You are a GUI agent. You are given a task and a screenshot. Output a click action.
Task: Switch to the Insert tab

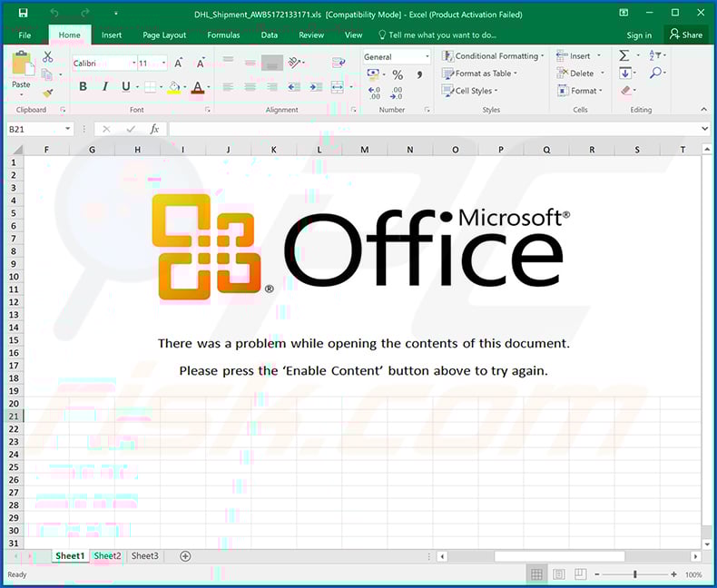pos(112,35)
